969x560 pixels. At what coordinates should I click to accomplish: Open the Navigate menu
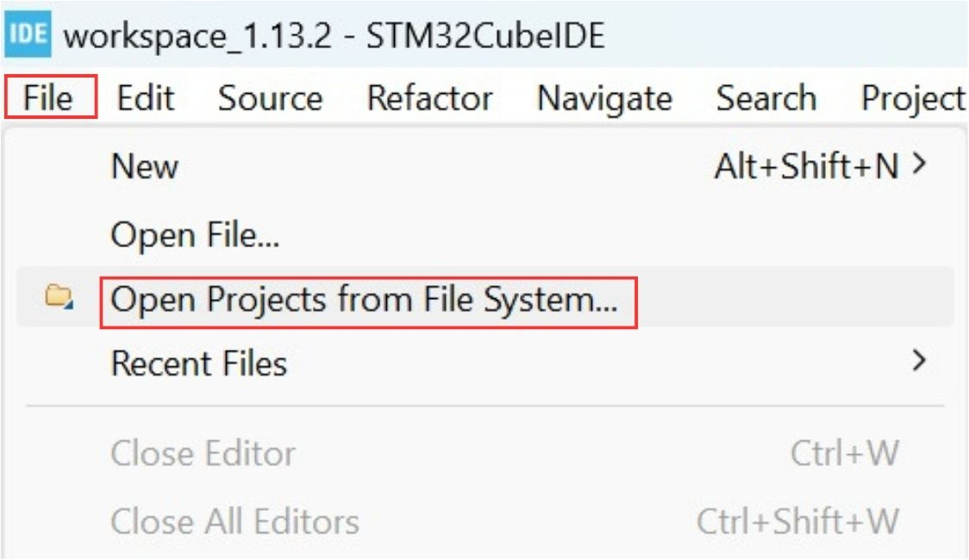603,98
